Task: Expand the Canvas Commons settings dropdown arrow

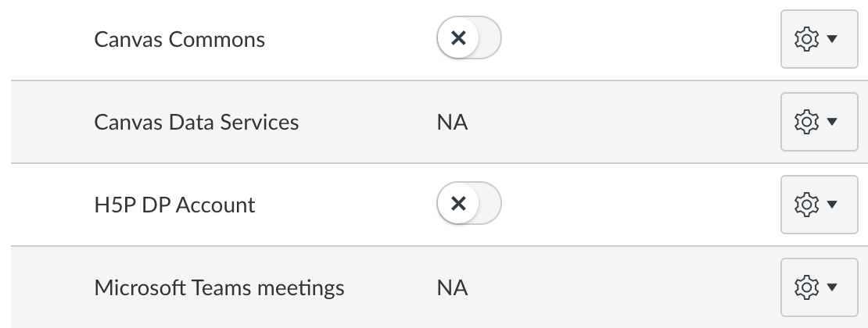Action: 832,39
